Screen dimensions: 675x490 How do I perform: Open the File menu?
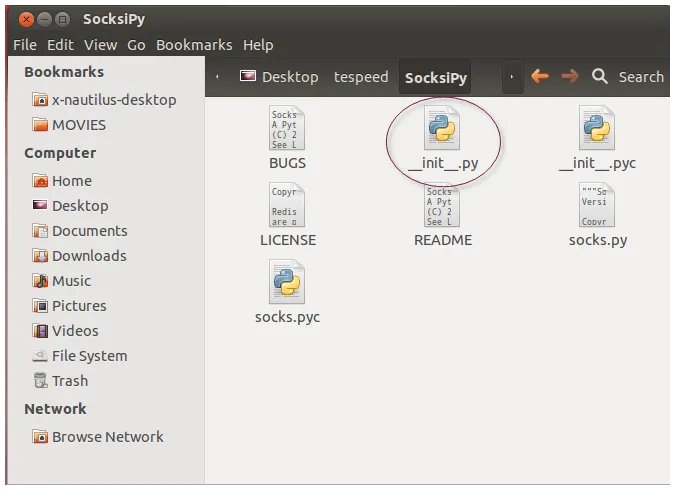(25, 45)
